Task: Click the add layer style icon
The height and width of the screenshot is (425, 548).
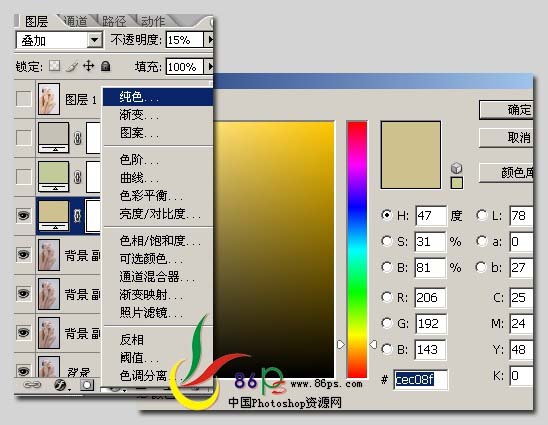Action: [x=61, y=385]
